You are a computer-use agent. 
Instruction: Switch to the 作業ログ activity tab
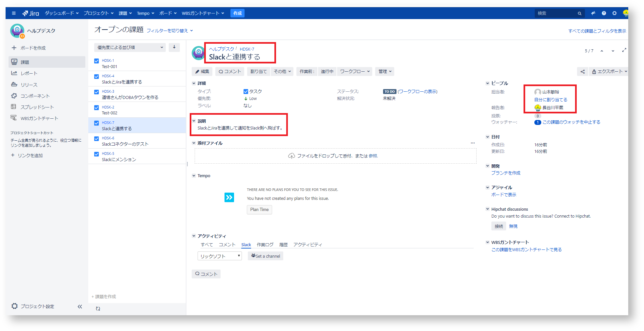pos(265,245)
